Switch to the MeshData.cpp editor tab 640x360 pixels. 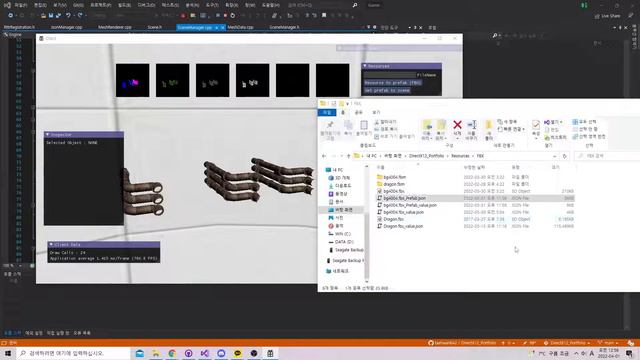pos(240,27)
